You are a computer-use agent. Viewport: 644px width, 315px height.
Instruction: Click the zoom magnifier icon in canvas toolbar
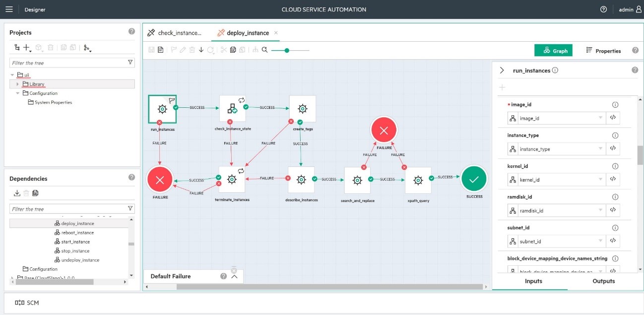coord(265,50)
